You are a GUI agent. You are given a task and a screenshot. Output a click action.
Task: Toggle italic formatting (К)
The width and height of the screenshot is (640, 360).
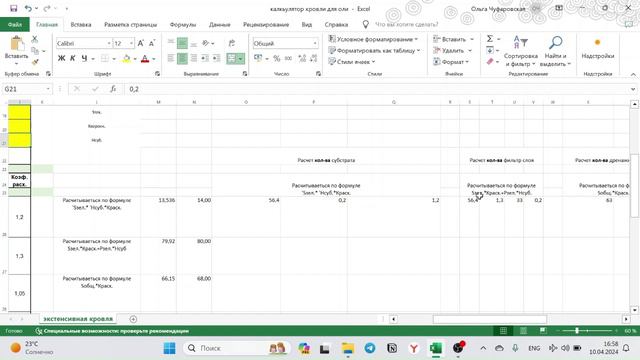(x=73, y=58)
